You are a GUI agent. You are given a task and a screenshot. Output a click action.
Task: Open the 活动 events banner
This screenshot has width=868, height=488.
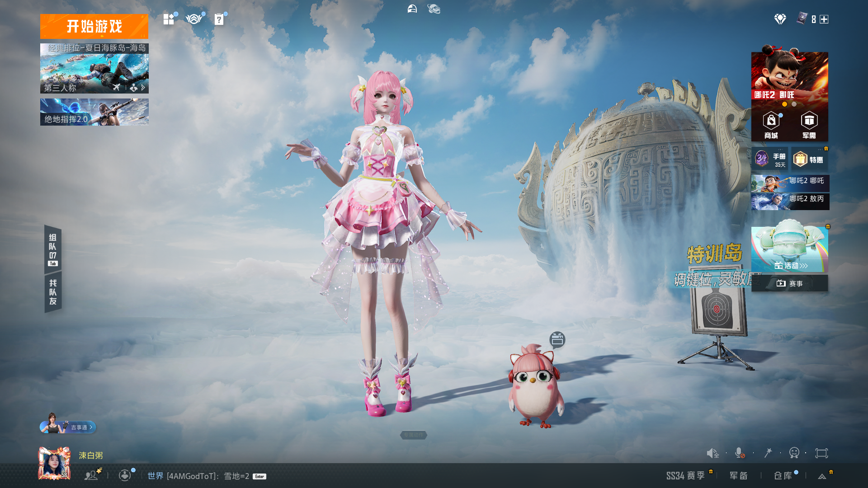click(x=790, y=249)
